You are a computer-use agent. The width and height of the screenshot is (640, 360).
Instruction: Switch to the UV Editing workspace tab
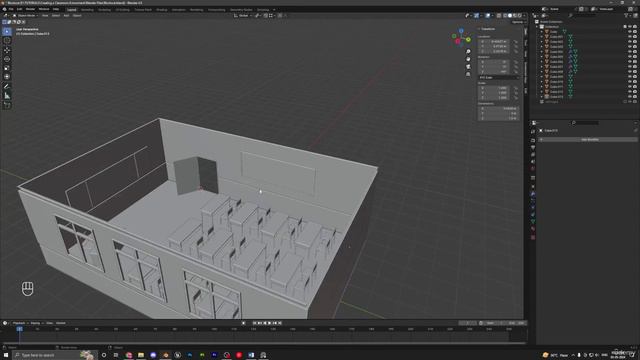(122, 9)
